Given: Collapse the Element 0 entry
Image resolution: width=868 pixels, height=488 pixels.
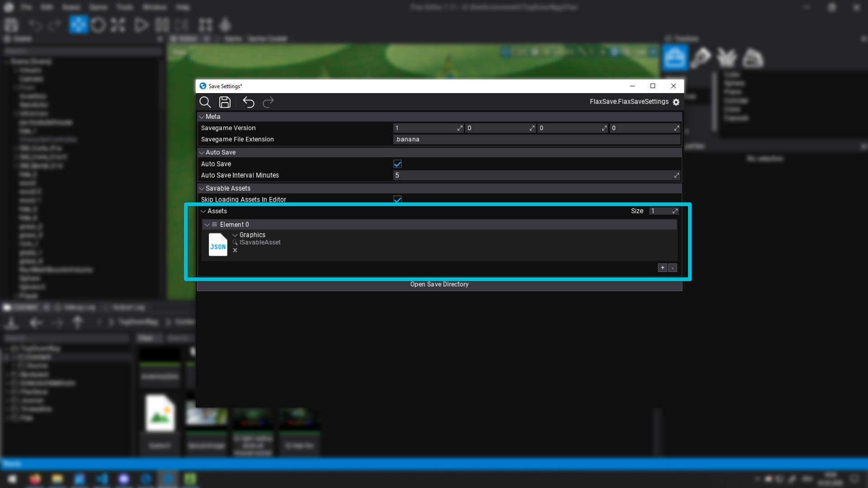Looking at the screenshot, I should 208,225.
